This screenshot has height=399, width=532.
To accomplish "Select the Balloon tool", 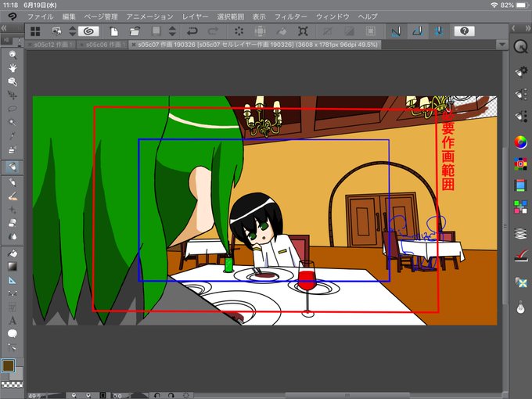I will pyautogui.click(x=13, y=333).
